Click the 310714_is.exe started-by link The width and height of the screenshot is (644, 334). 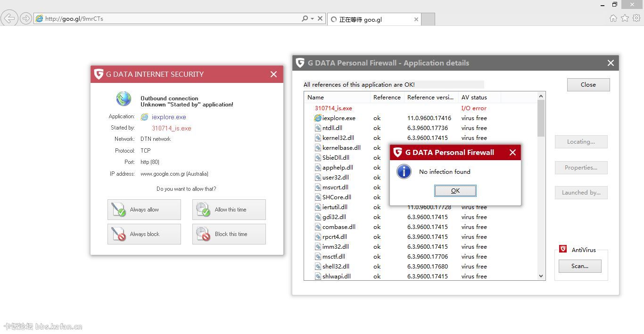pos(172,128)
